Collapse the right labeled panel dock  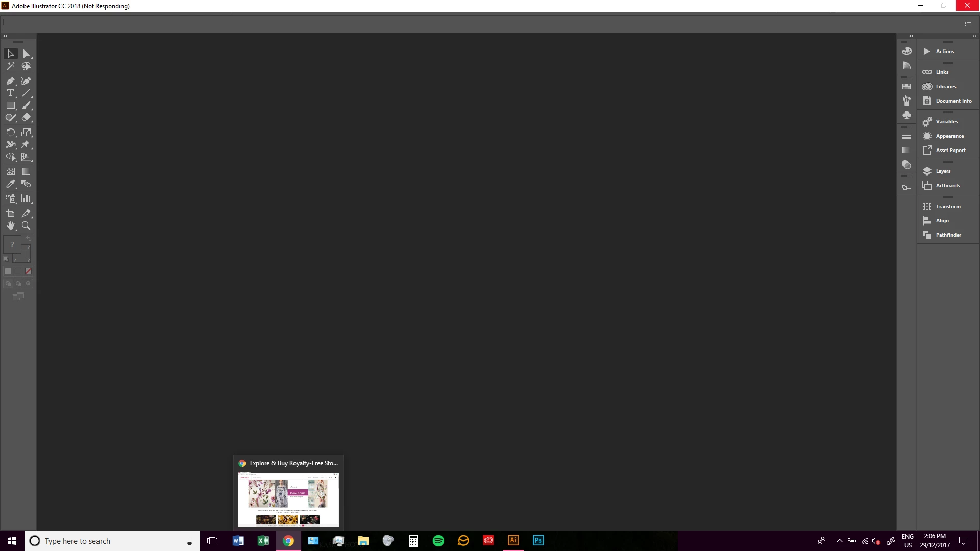[x=974, y=36]
